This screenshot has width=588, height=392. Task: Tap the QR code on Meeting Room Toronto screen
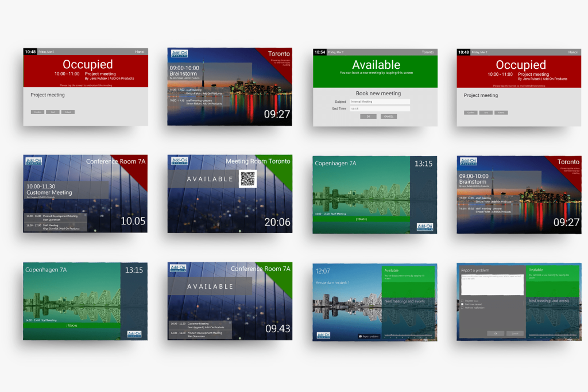coord(247,179)
